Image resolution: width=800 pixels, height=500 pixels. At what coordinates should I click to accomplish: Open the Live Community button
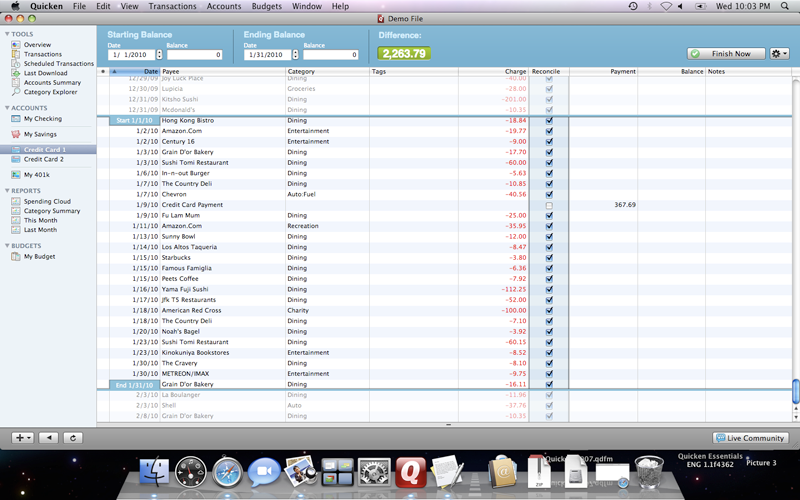click(751, 438)
